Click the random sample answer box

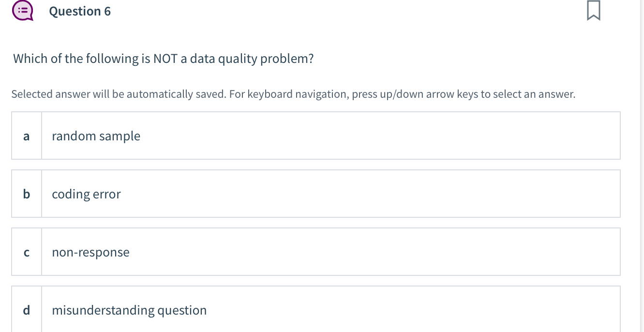point(315,136)
